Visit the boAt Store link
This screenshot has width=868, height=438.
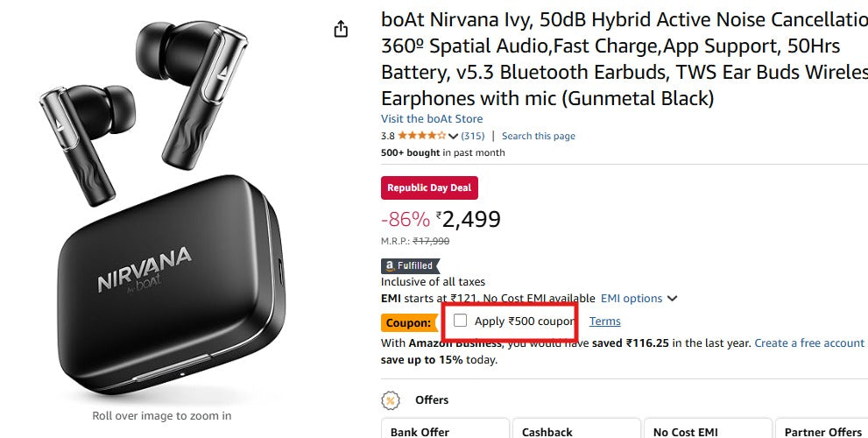[432, 119]
